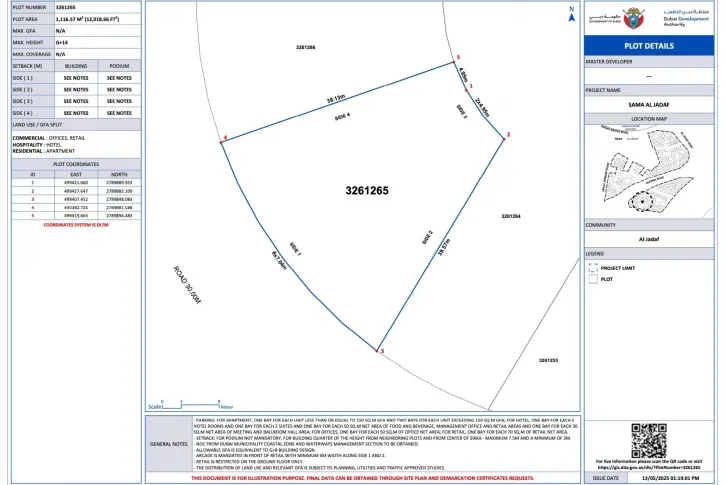Click the issue date timestamp value
Screen dimensions: 726x485
coord(670,478)
